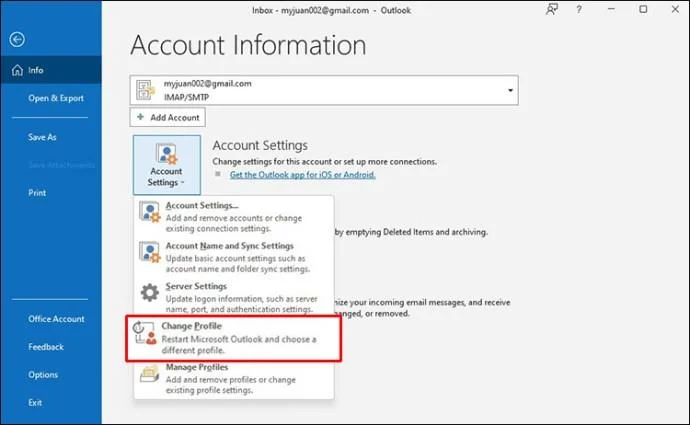Click the Account Information heading
Screen dimensions: 690x425
[x=248, y=45]
